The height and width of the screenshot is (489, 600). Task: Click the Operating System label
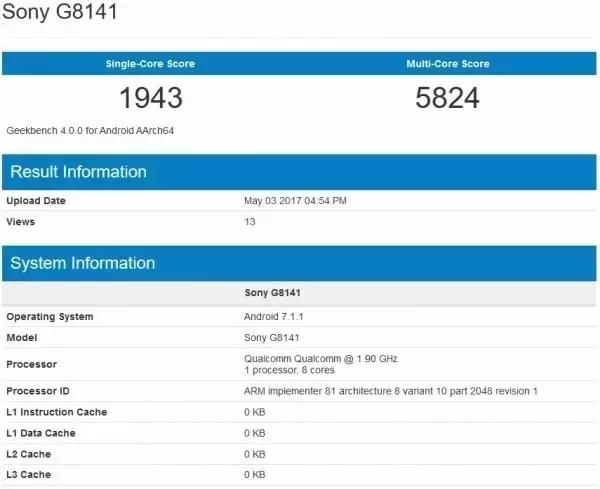tap(50, 317)
